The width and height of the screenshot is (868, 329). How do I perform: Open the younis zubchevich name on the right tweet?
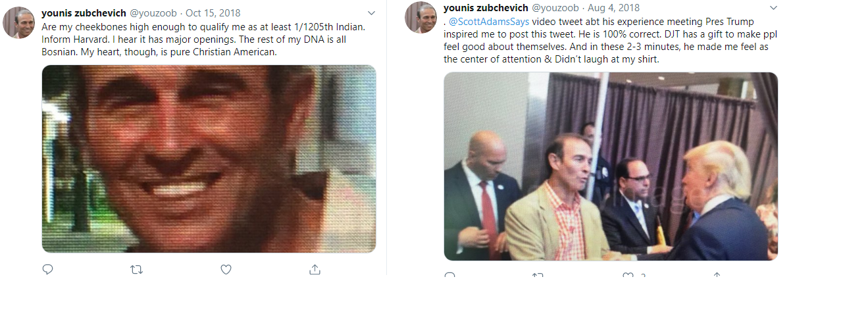click(x=486, y=8)
